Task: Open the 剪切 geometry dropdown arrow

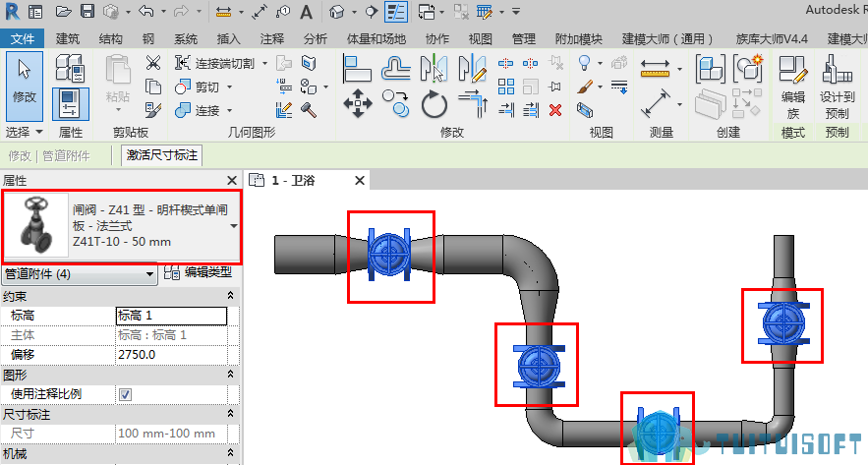Action: coord(230,87)
